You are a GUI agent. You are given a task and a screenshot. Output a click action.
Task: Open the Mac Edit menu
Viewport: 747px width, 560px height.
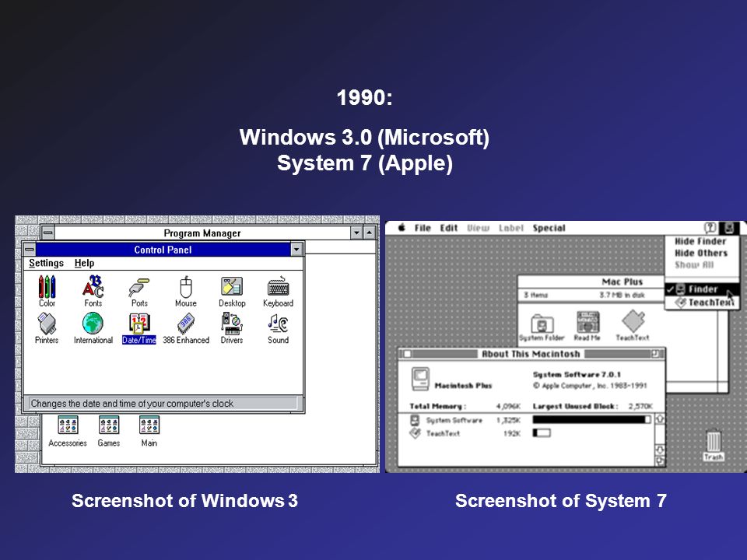tap(449, 228)
